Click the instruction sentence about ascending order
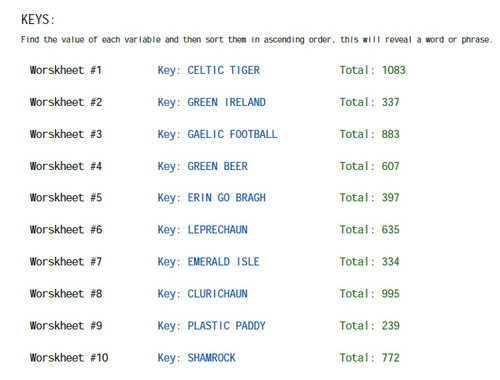Image resolution: width=500 pixels, height=380 pixels. (256, 40)
